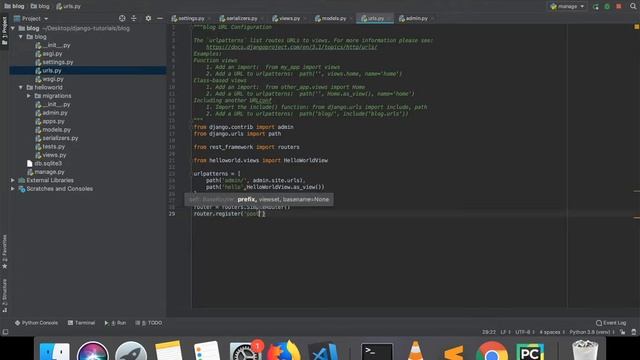Open Finder from the dock
640x360 pixels.
(55, 351)
